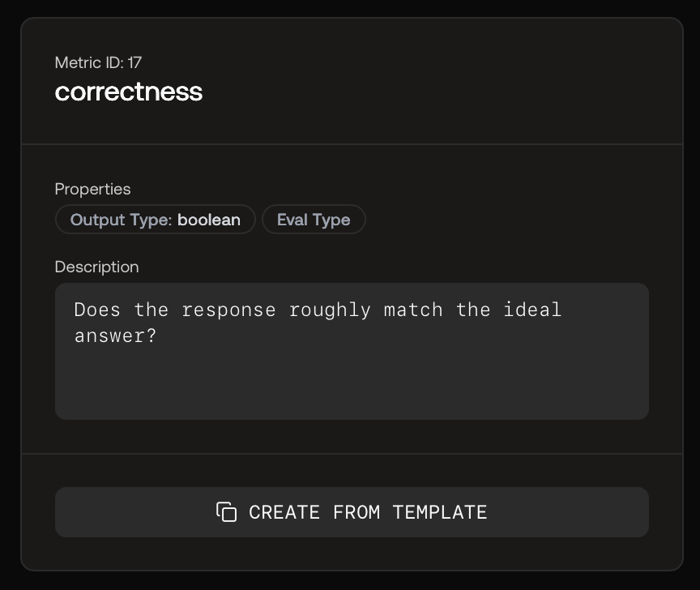Image resolution: width=700 pixels, height=590 pixels.
Task: Click the 'Output Type:' label text
Action: pyautogui.click(x=121, y=220)
